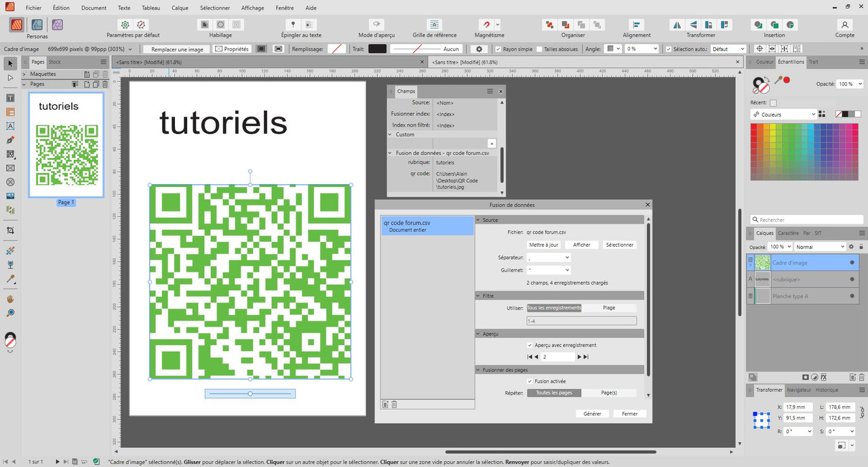Click the Alignement icon
The height and width of the screenshot is (467, 868).
[x=636, y=24]
